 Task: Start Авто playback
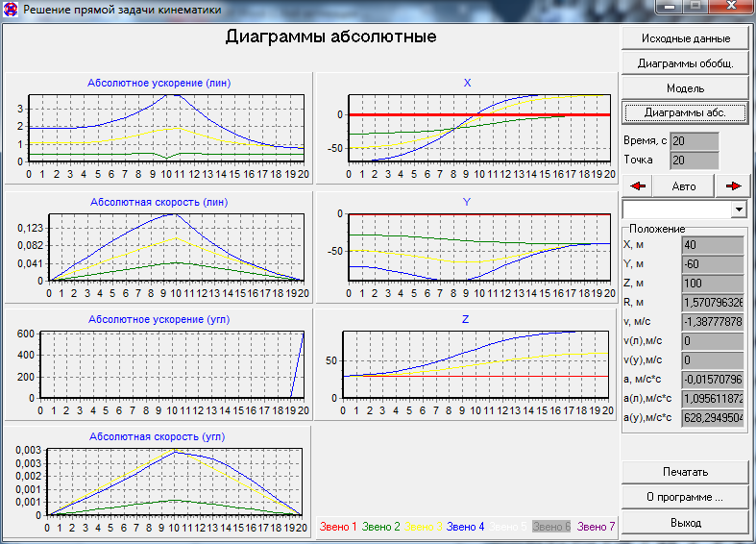point(684,186)
